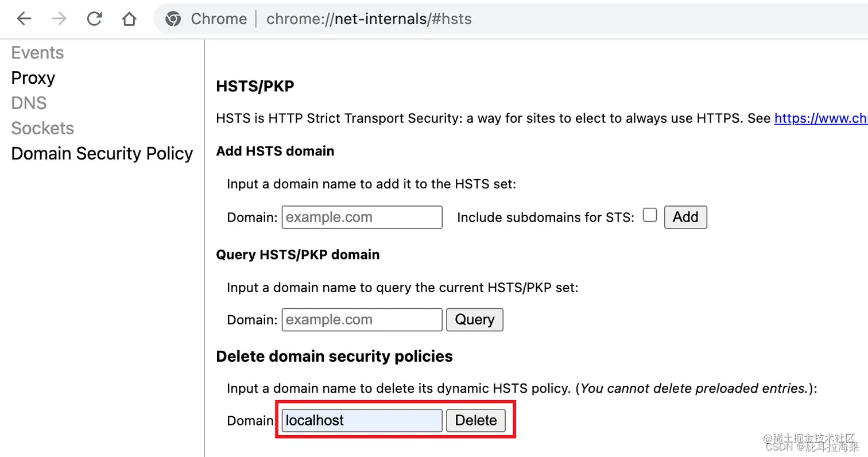Image resolution: width=868 pixels, height=457 pixels.
Task: Click the Delete domain field containing localhost
Action: click(362, 420)
